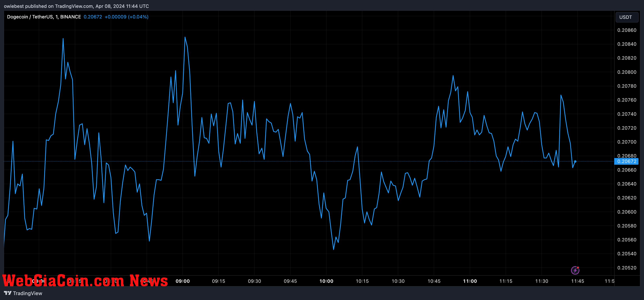Click the 0.20640 price axis label

(x=627, y=184)
